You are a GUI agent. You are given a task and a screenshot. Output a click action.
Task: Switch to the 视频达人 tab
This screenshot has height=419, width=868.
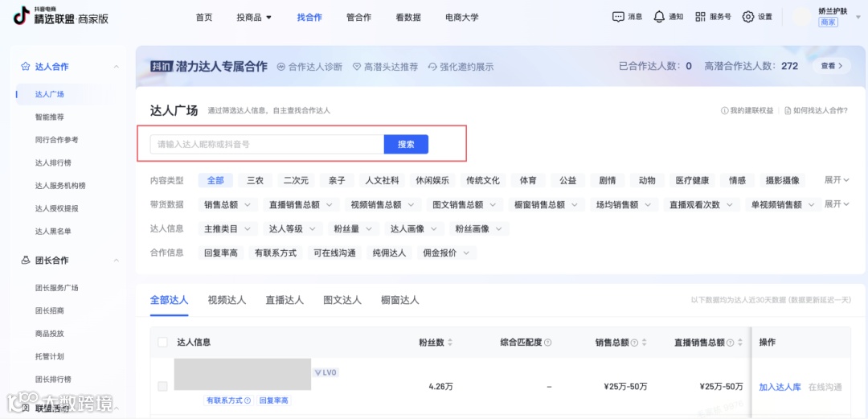pyautogui.click(x=227, y=301)
